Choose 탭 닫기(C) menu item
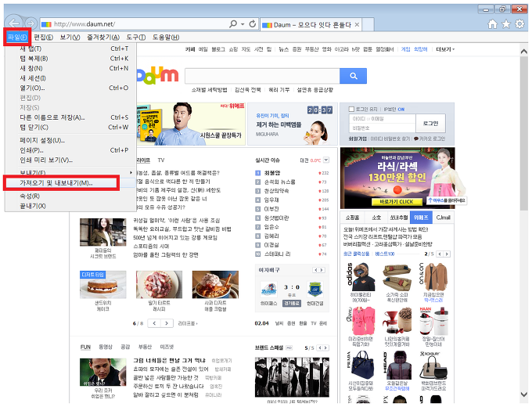Image resolution: width=532 pixels, height=407 pixels. click(70, 128)
